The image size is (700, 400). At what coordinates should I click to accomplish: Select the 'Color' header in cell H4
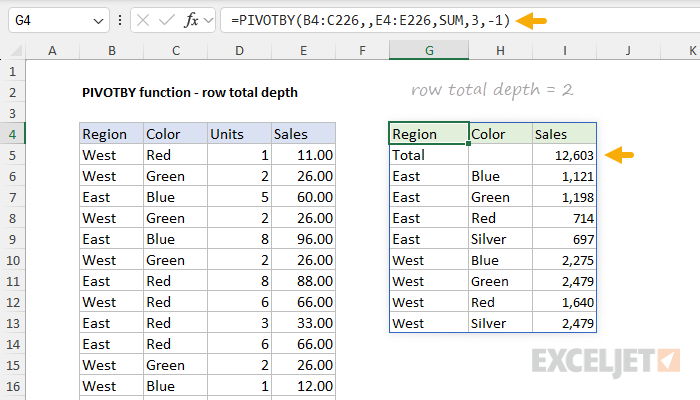(500, 134)
